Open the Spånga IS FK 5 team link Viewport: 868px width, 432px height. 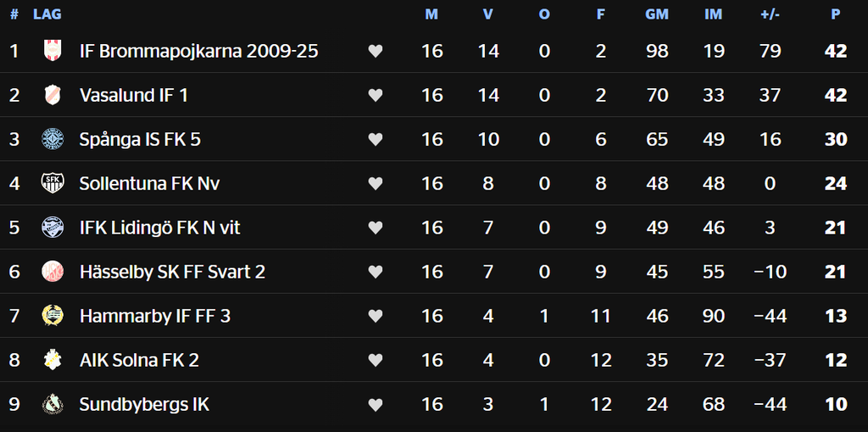(140, 140)
